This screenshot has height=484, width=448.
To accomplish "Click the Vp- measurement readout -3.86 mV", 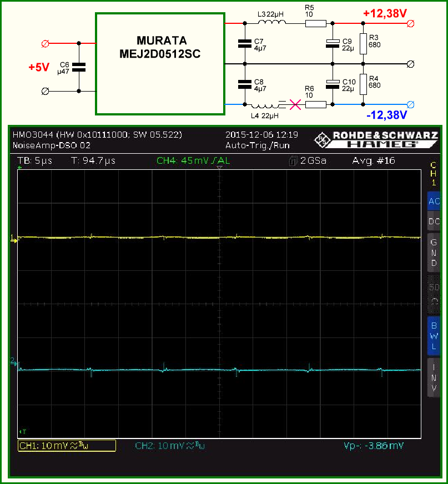I will (x=374, y=446).
